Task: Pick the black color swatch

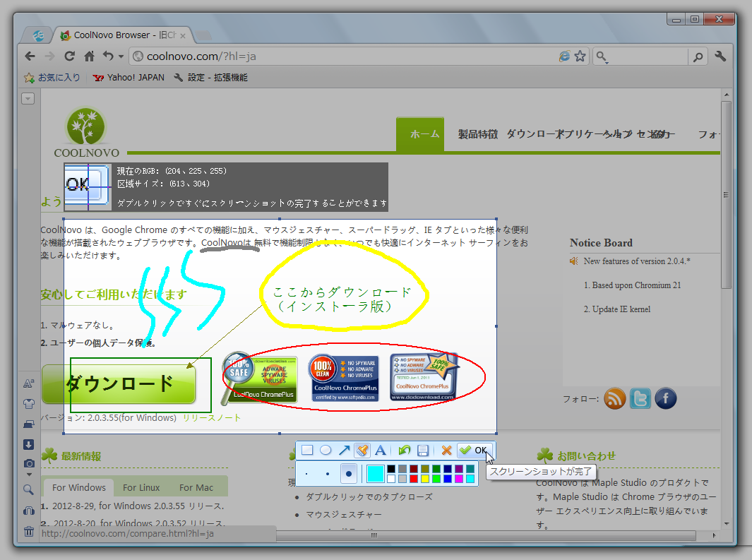Action: (391, 469)
